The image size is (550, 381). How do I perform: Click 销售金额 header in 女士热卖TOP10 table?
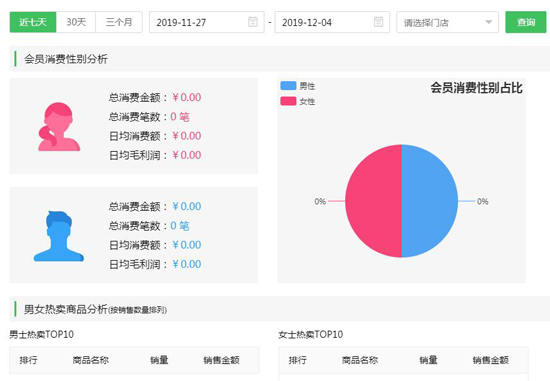490,360
